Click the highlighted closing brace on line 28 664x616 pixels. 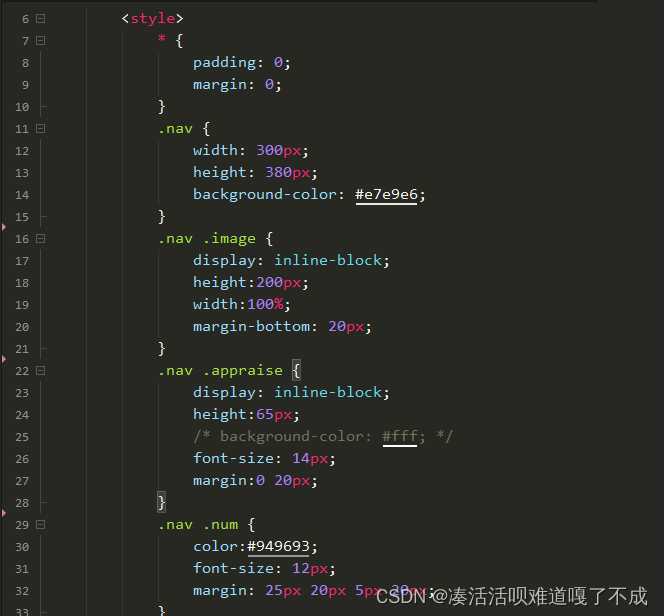pyautogui.click(x=161, y=503)
